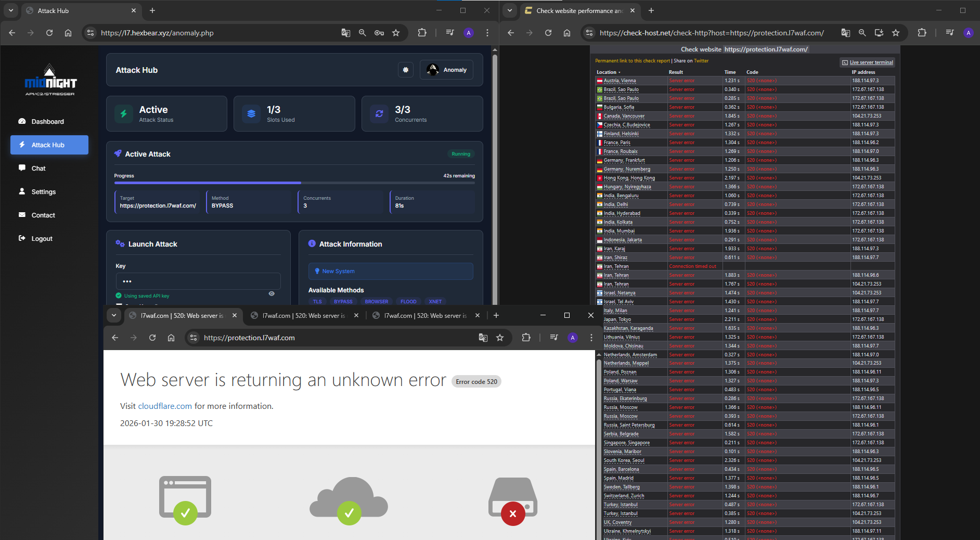
Task: View site information for protection.l7waf.com
Action: tap(194, 338)
